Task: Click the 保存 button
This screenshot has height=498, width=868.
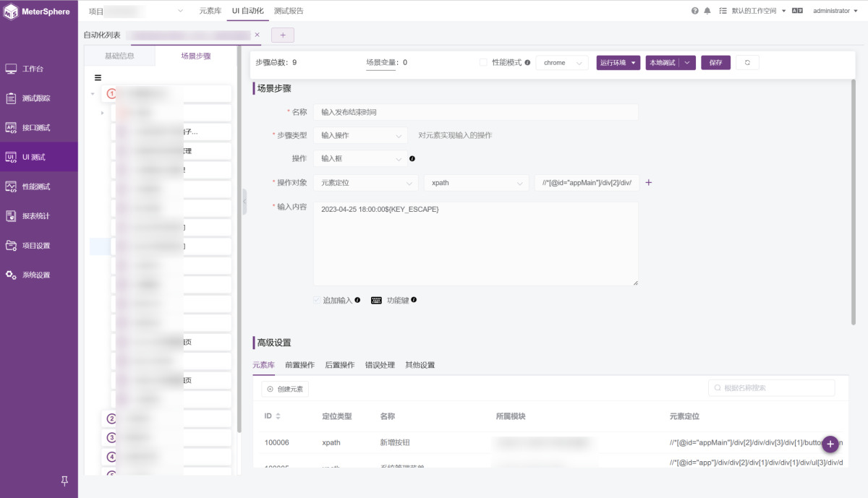Action: (715, 63)
